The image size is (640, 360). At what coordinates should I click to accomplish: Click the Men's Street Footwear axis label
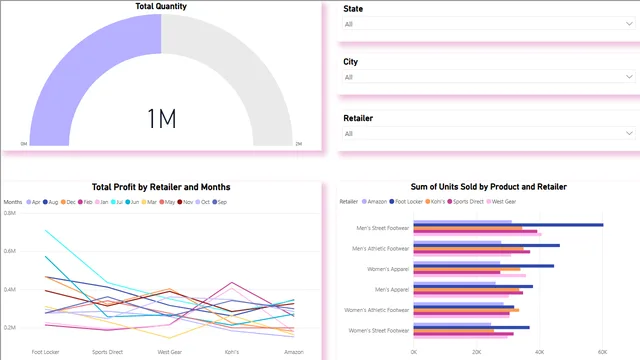click(382, 228)
